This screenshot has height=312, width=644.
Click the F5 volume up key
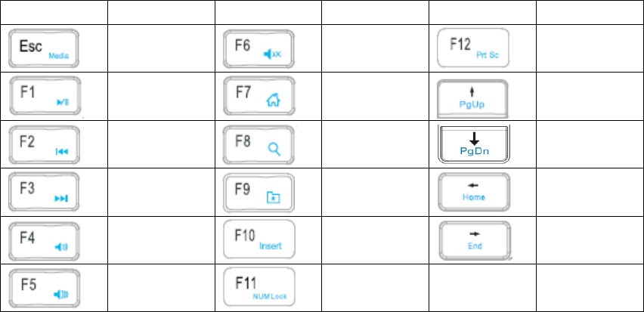point(45,288)
